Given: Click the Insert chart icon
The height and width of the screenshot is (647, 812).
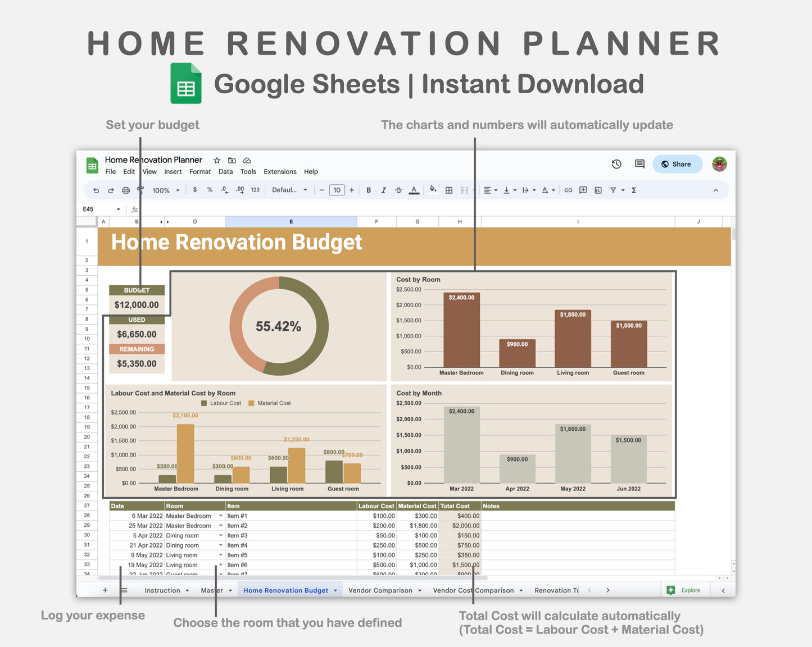Looking at the screenshot, I should click(598, 190).
